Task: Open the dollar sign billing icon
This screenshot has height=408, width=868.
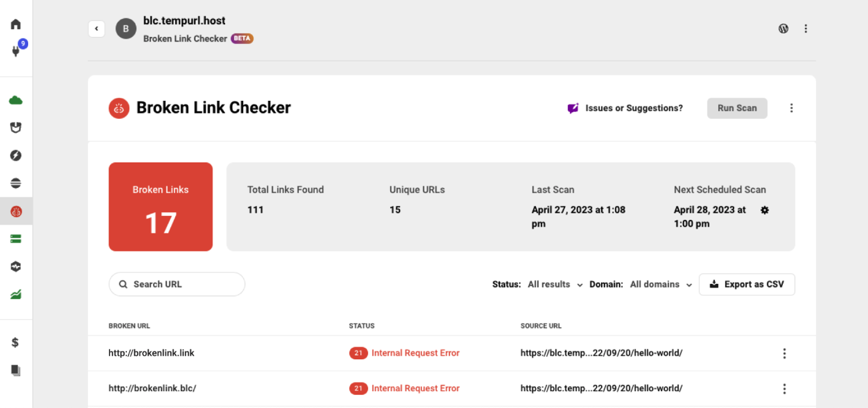Action: tap(15, 342)
